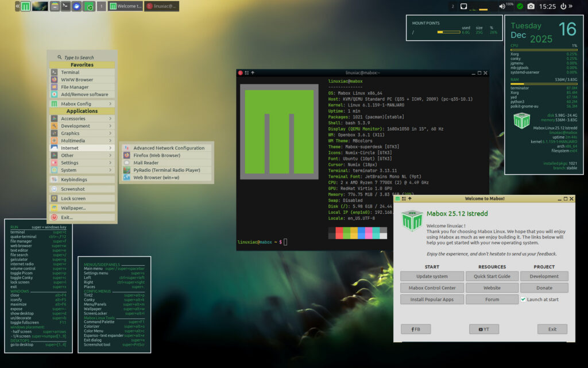
Task: Click the Mabox Control Center button
Action: (431, 287)
